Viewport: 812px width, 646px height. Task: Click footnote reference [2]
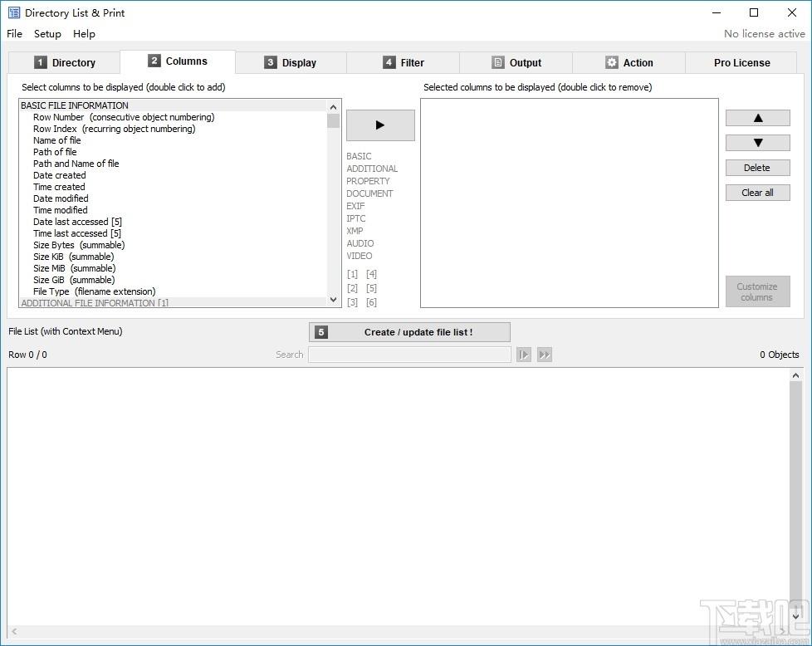pos(352,288)
